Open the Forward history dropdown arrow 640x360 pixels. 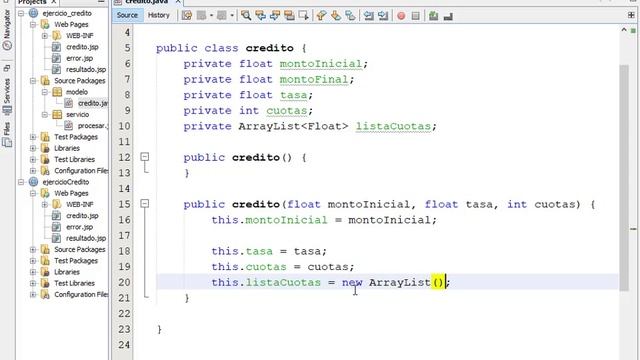click(232, 16)
